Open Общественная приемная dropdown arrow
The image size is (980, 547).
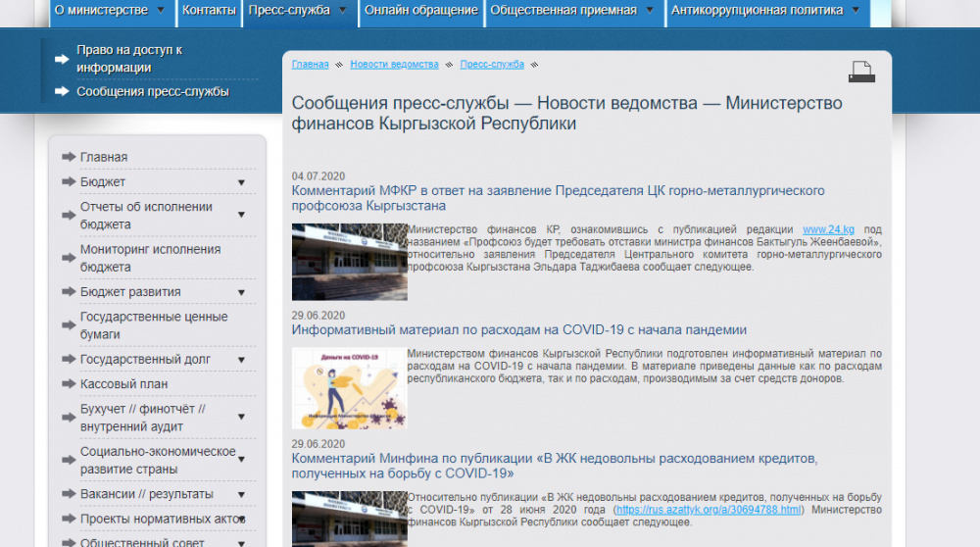point(650,10)
